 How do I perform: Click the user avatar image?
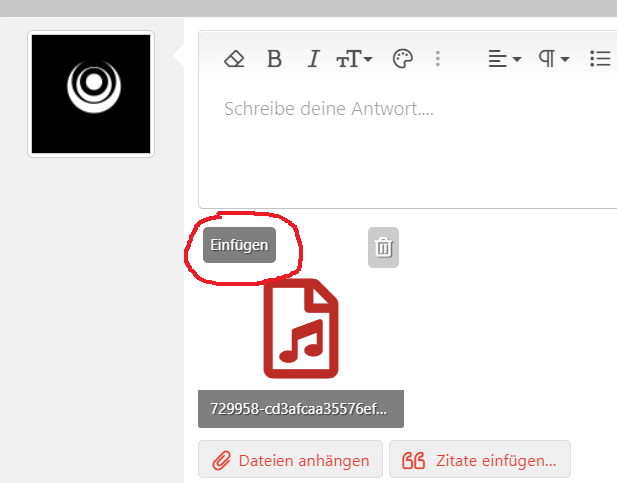[x=91, y=94]
